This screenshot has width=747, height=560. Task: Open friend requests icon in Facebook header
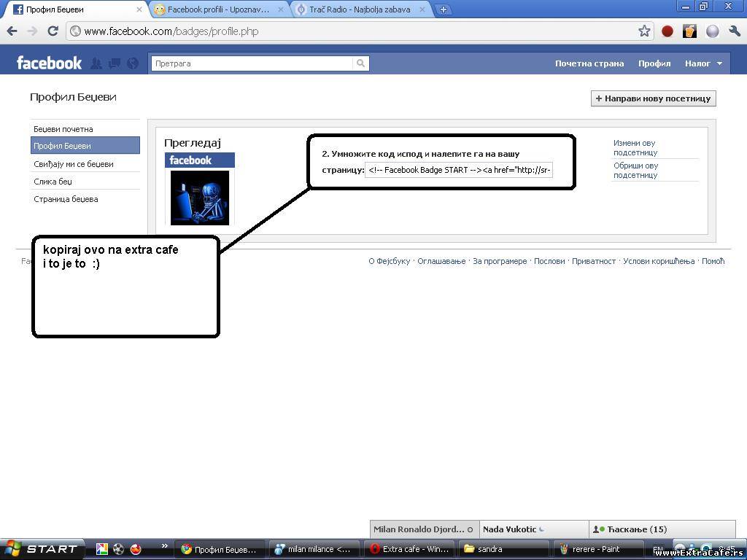pyautogui.click(x=96, y=63)
